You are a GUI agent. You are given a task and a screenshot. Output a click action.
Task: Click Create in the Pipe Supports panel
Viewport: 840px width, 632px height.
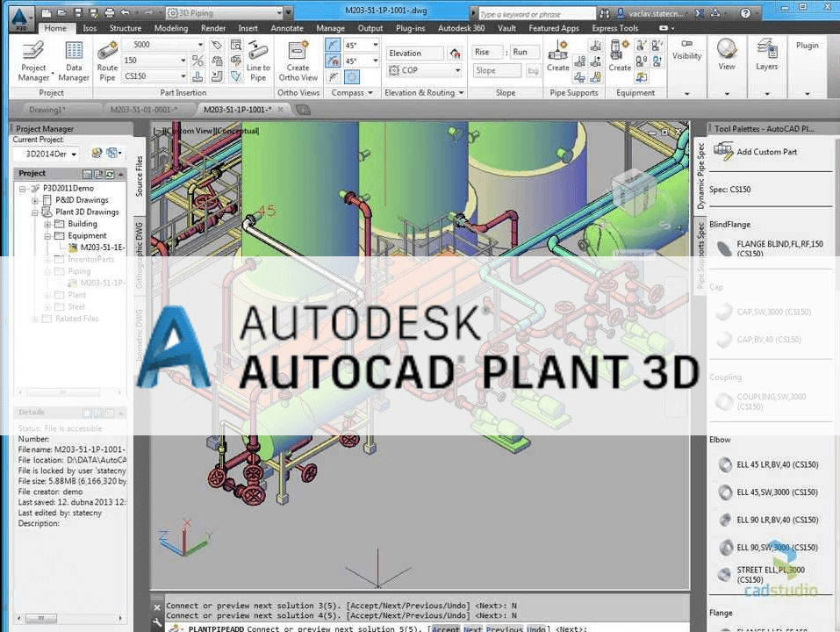pyautogui.click(x=558, y=51)
